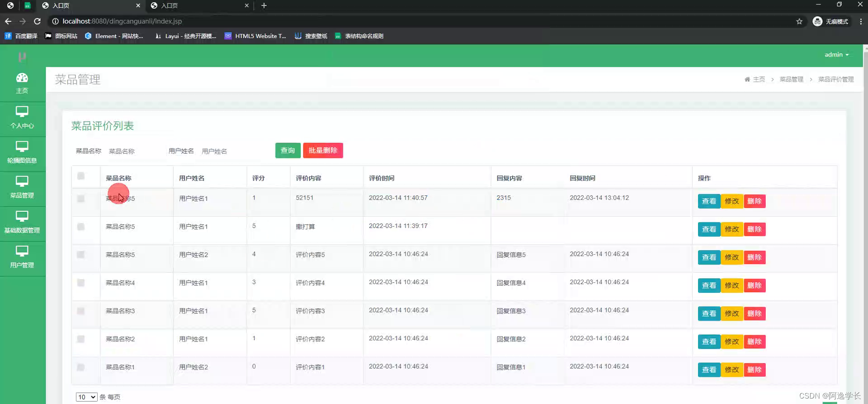The height and width of the screenshot is (404, 868).
Task: Click 菜品管理 in the breadcrumb
Action: coord(792,79)
